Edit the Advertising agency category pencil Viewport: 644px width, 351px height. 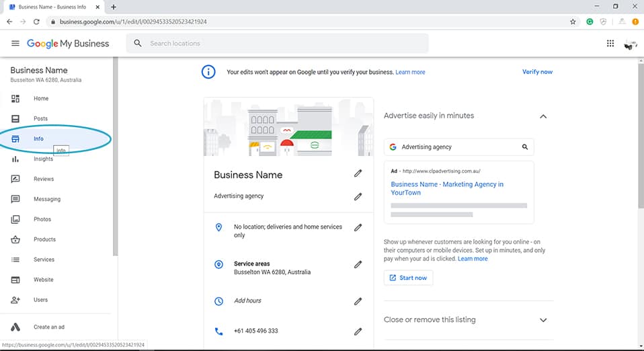(358, 197)
